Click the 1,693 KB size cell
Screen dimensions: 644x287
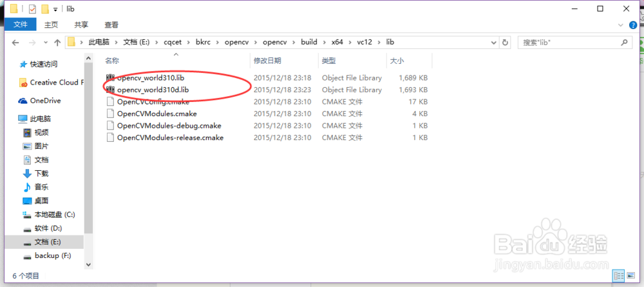coord(413,90)
